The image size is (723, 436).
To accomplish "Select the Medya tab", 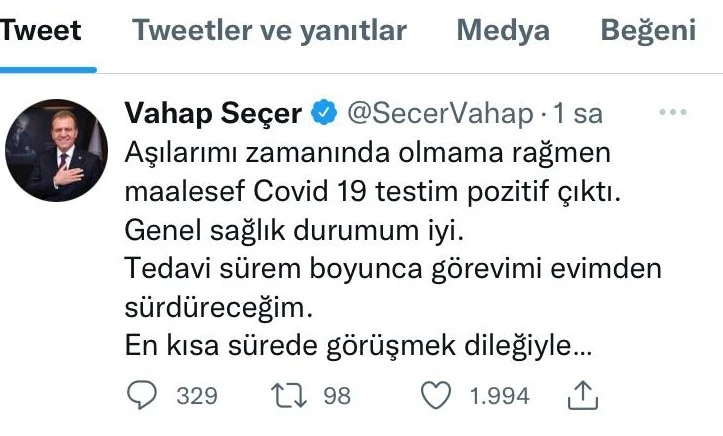I will (x=503, y=31).
